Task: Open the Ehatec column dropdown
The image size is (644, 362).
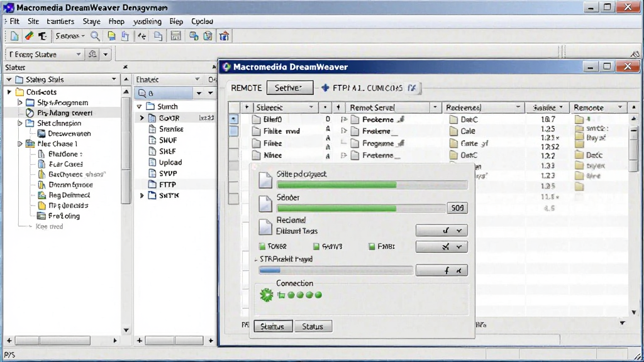Action: pyautogui.click(x=197, y=79)
